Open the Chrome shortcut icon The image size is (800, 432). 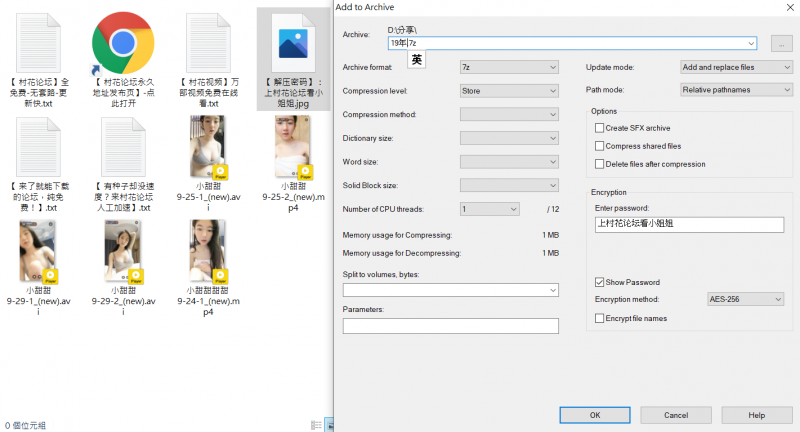pyautogui.click(x=122, y=43)
